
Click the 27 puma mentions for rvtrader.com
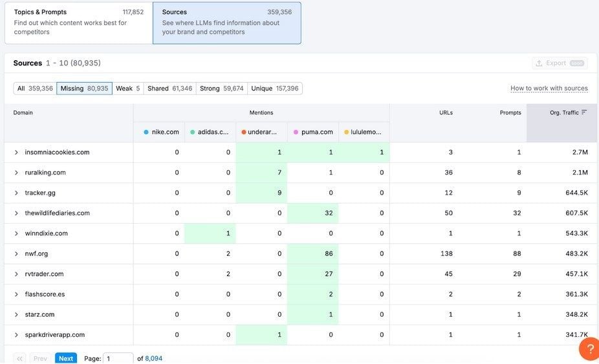(313, 274)
